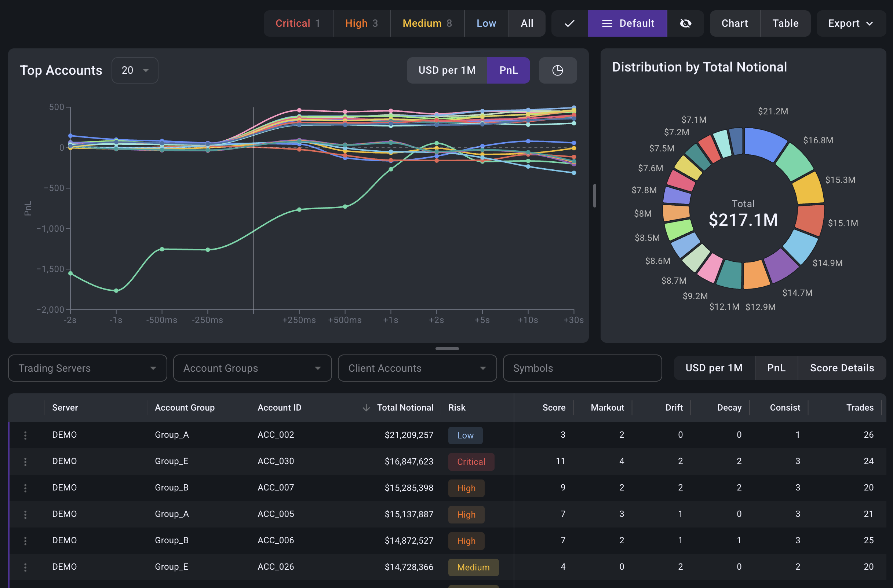Expand the Client Accounts dropdown
Screen dimensions: 893x588
pos(417,368)
